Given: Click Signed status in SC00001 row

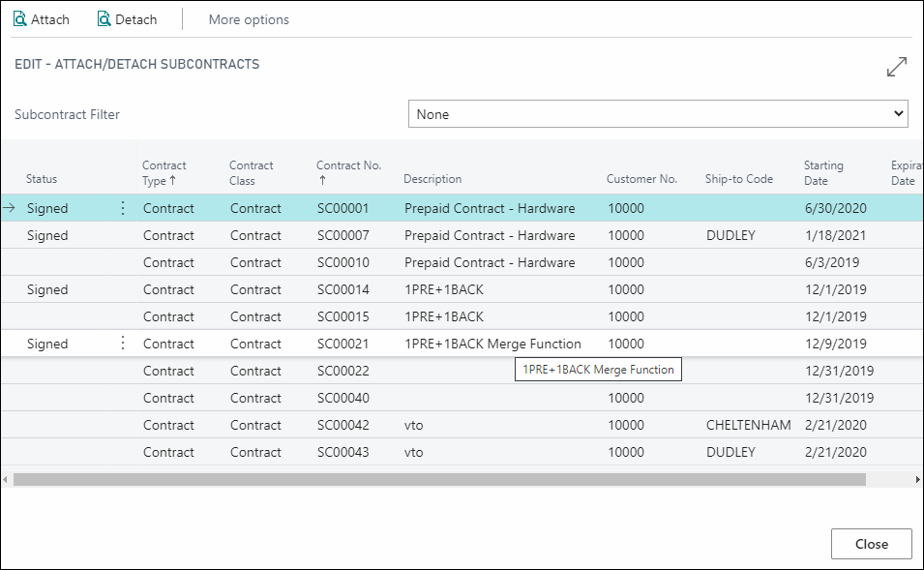Looking at the screenshot, I should coord(47,208).
